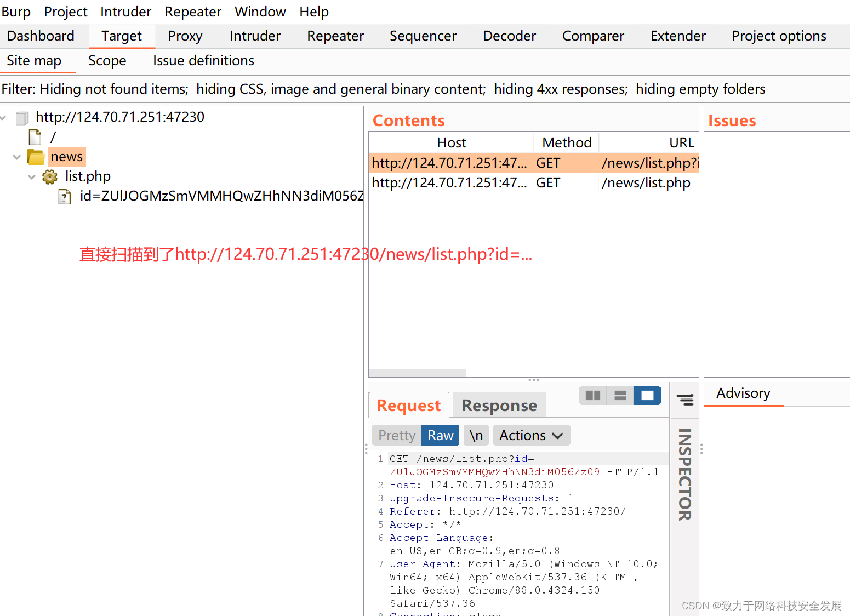Screen dimensions: 850x616
Task: Click the Host header line in request
Action: (x=472, y=485)
